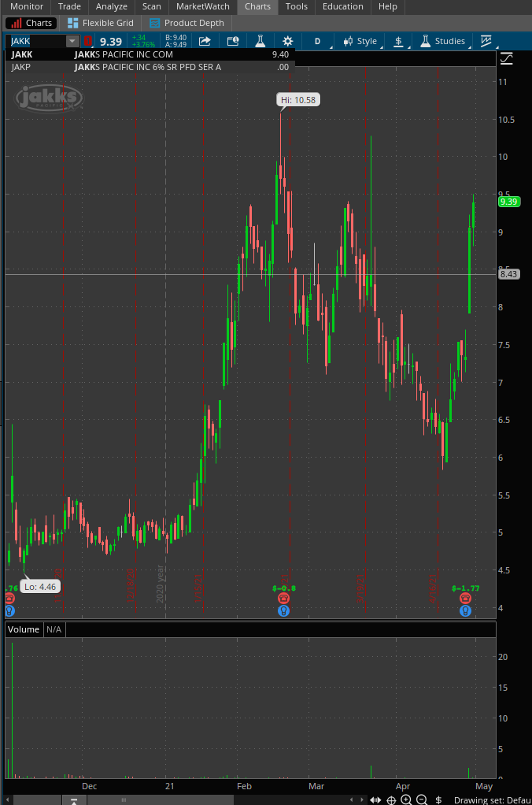Click the zoom in magnifier icon
This screenshot has height=805, width=532.
pyautogui.click(x=406, y=799)
